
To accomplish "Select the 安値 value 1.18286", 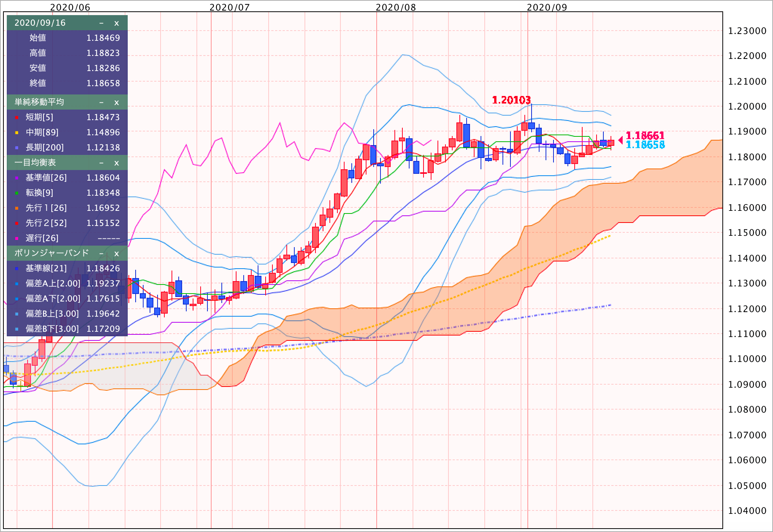I will point(103,68).
